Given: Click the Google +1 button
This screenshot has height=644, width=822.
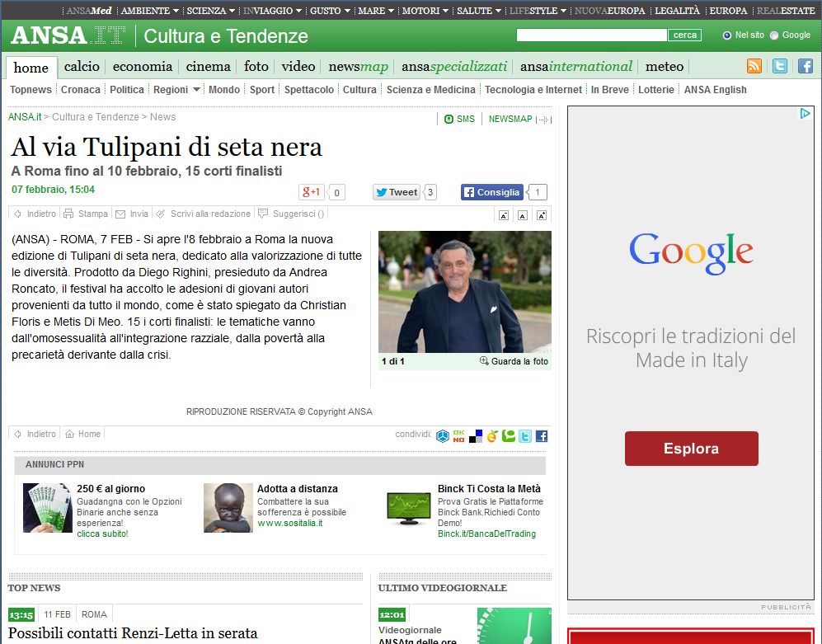Looking at the screenshot, I should [312, 192].
